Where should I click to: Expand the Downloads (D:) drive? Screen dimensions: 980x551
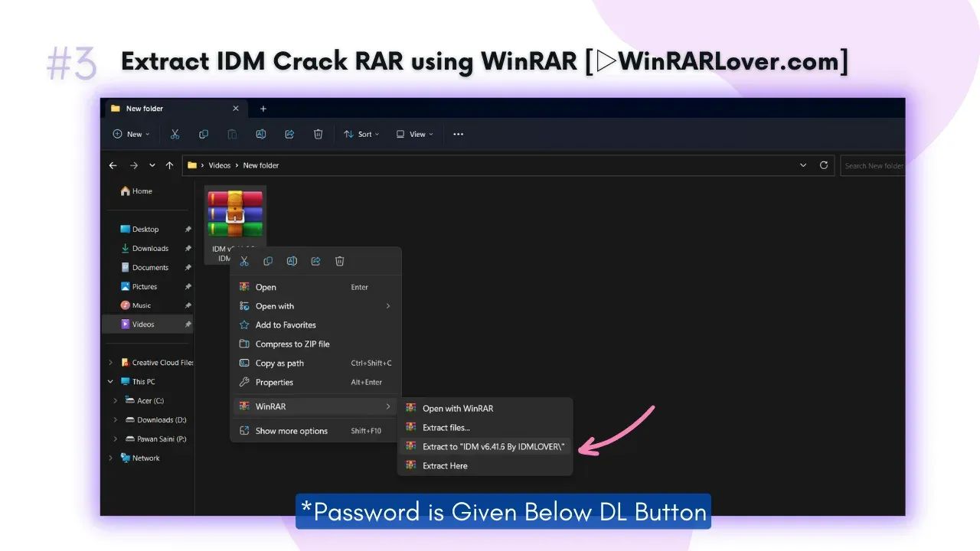116,420
